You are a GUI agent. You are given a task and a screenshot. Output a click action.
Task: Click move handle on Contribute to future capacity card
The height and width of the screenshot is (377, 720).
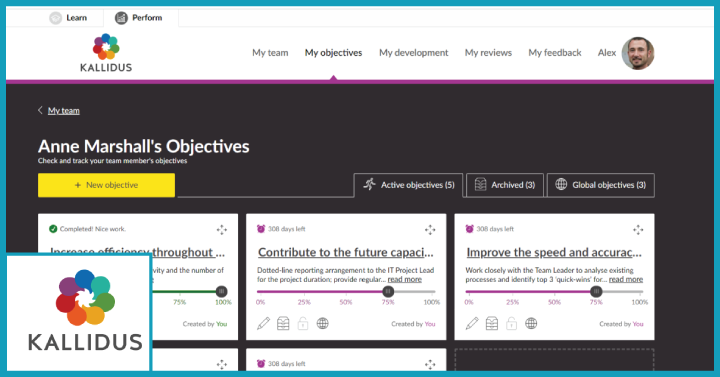click(430, 230)
